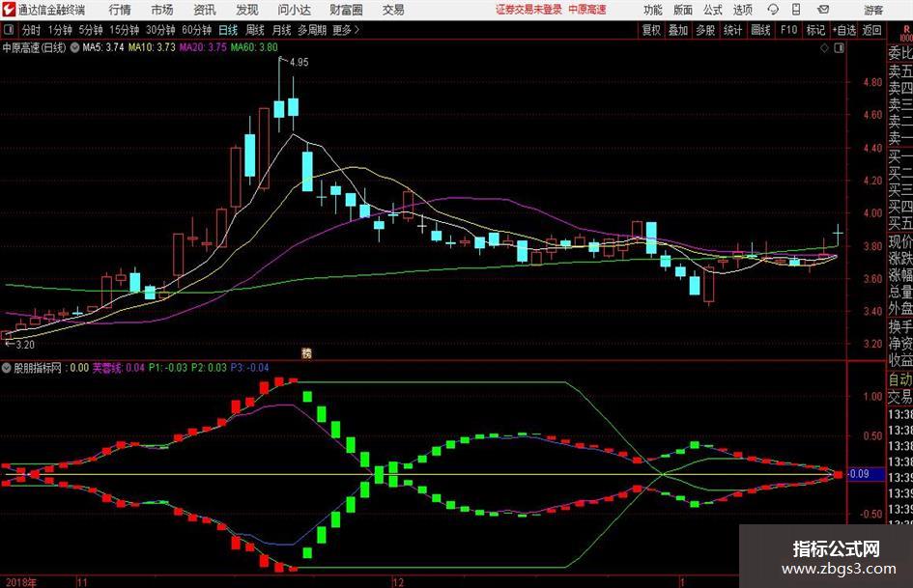
Task: Open the message envelope icon in title bar
Action: click(823, 10)
